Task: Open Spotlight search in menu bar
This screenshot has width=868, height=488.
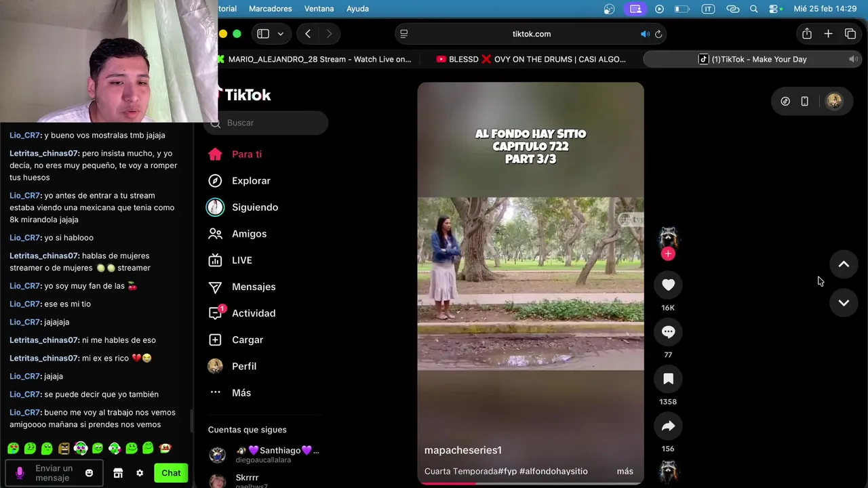Action: (x=753, y=9)
